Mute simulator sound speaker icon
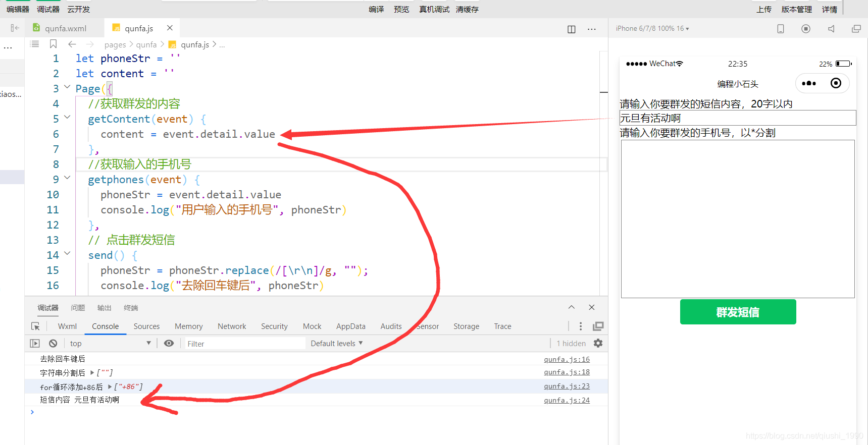 point(831,29)
